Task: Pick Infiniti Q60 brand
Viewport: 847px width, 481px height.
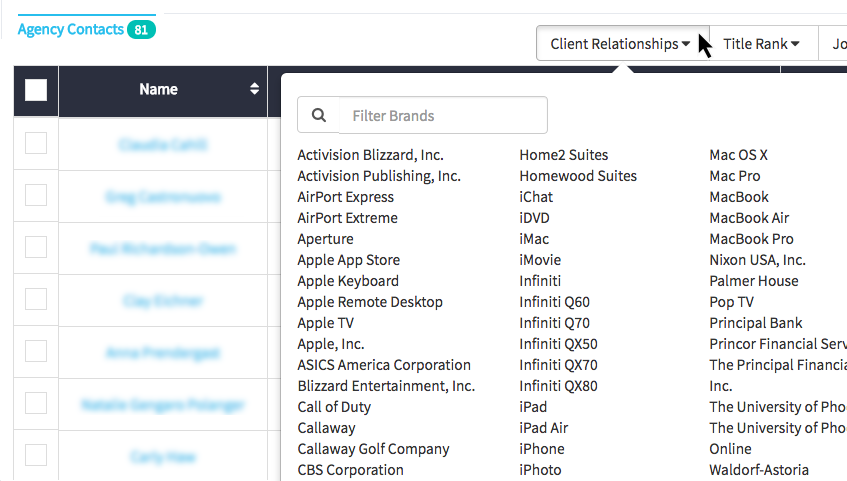Action: [555, 303]
